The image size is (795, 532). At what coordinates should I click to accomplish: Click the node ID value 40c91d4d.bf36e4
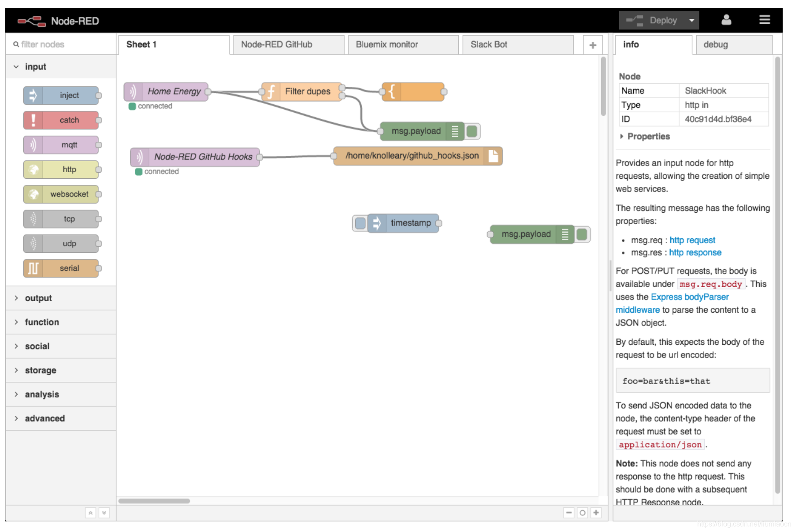tap(718, 119)
